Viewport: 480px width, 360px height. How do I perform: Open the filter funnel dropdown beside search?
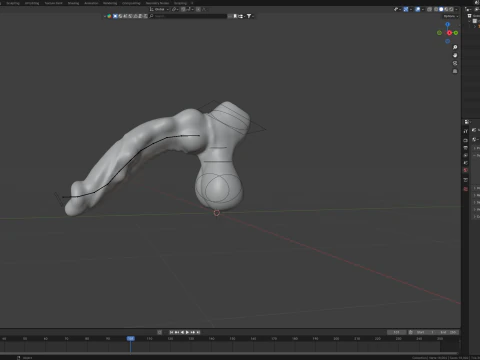pos(250,16)
